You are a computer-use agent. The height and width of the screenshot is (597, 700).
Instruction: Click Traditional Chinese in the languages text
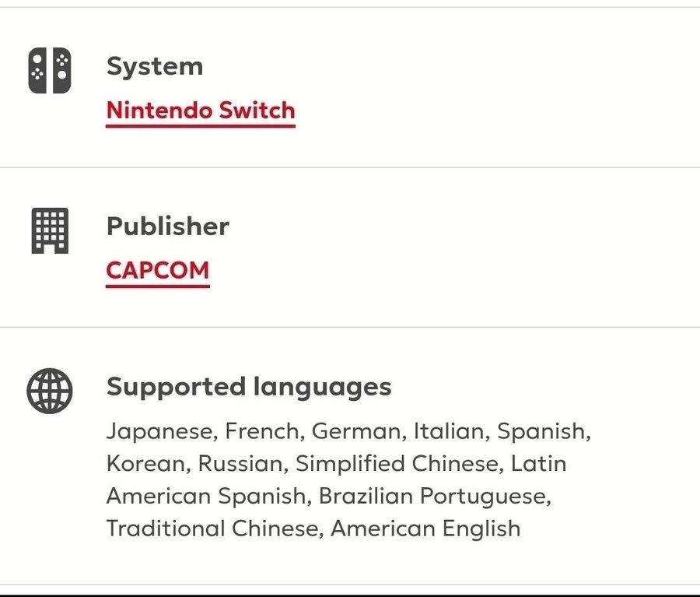point(213,529)
